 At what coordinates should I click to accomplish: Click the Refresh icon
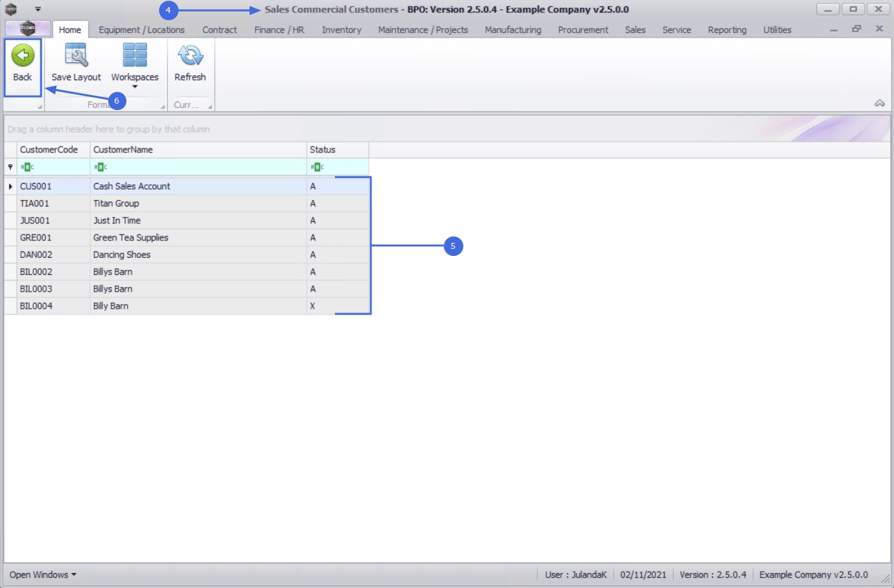190,55
